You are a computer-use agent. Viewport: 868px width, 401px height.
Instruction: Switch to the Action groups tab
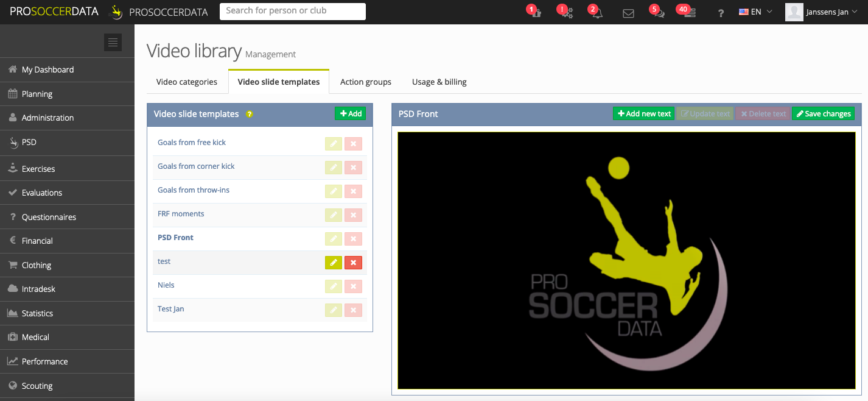tap(366, 82)
